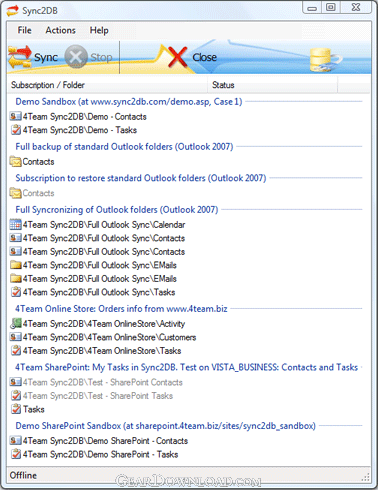The width and height of the screenshot is (378, 490).
Task: Select '4Team OnlineStore\Activity' row text
Action: [x=104, y=324]
